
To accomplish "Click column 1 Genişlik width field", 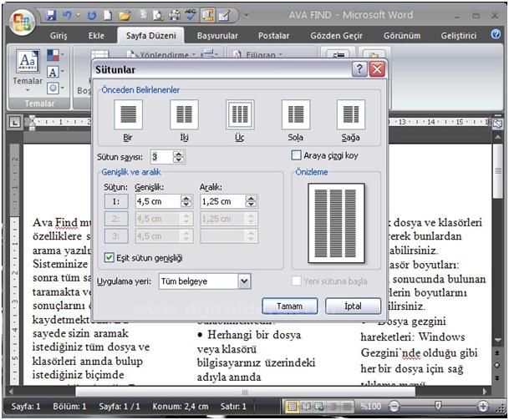I will tap(158, 201).
